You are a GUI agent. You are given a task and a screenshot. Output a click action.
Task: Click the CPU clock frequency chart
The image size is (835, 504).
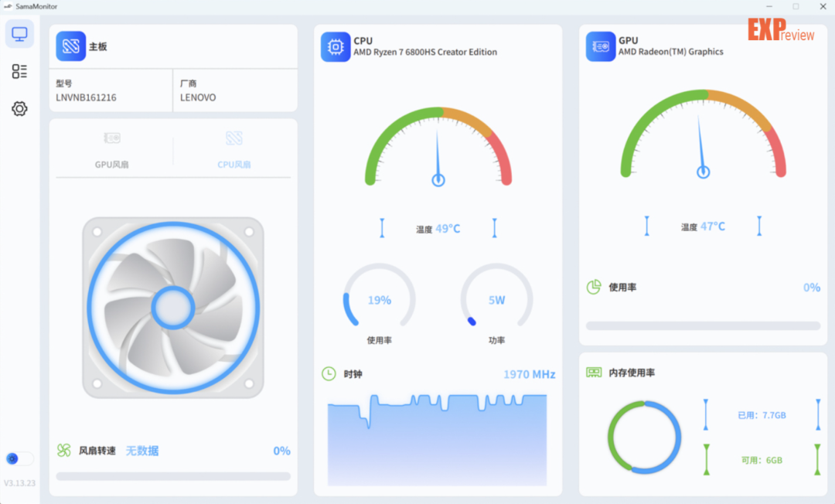pos(437,440)
